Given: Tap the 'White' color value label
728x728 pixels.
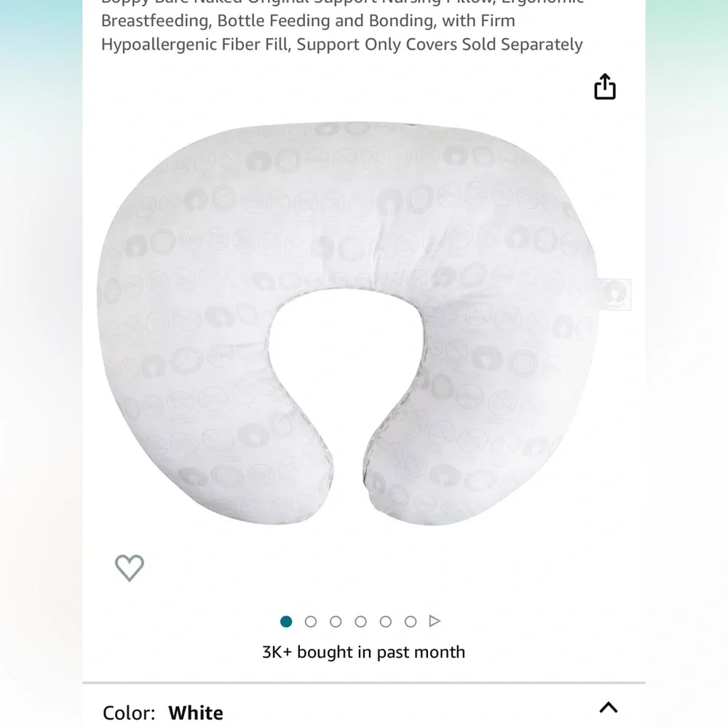Looking at the screenshot, I should pos(195,712).
